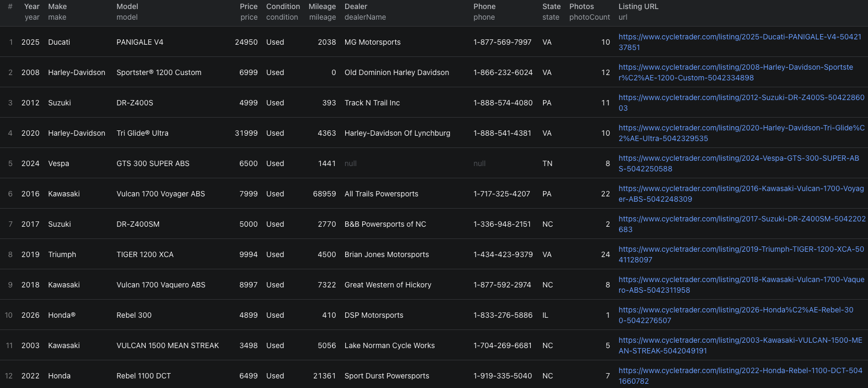Select the Lake Norman Cycle Works cell

click(x=389, y=345)
